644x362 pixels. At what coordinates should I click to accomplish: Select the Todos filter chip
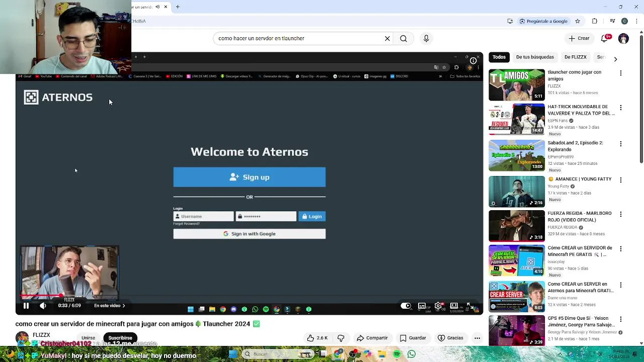point(499,57)
